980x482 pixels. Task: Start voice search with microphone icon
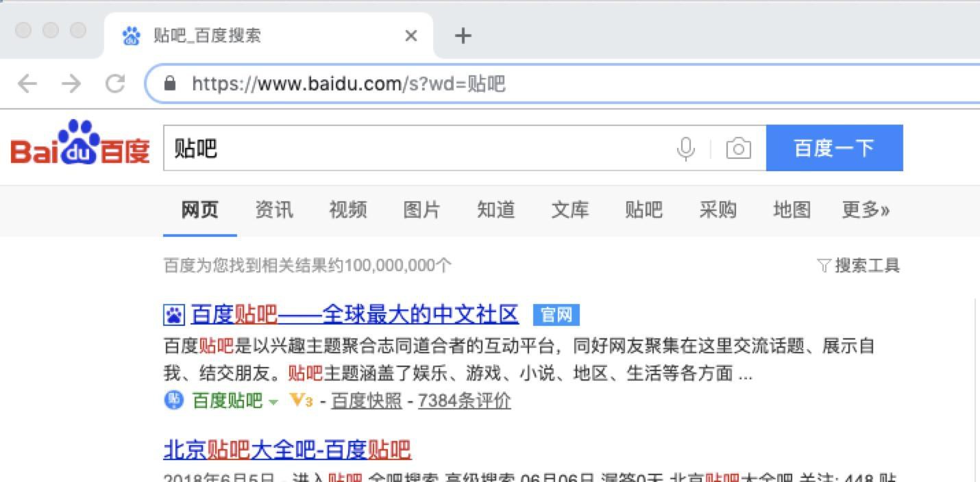point(686,148)
